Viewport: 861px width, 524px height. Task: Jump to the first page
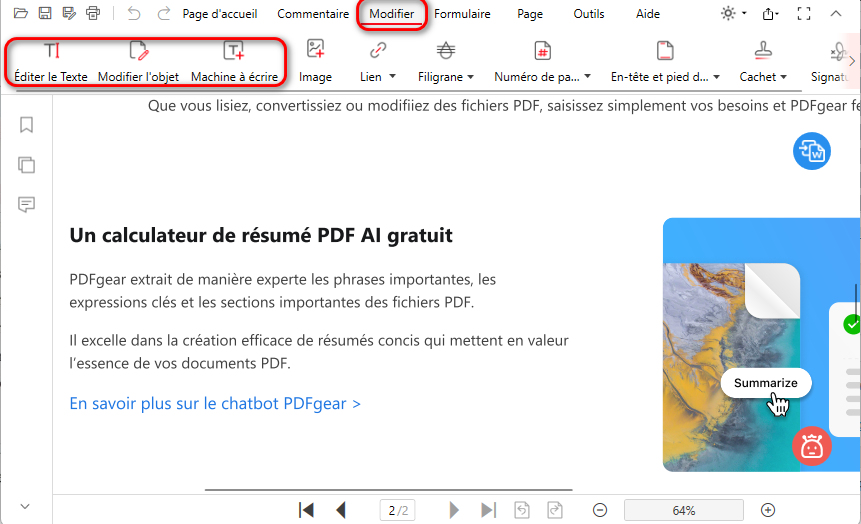(306, 510)
